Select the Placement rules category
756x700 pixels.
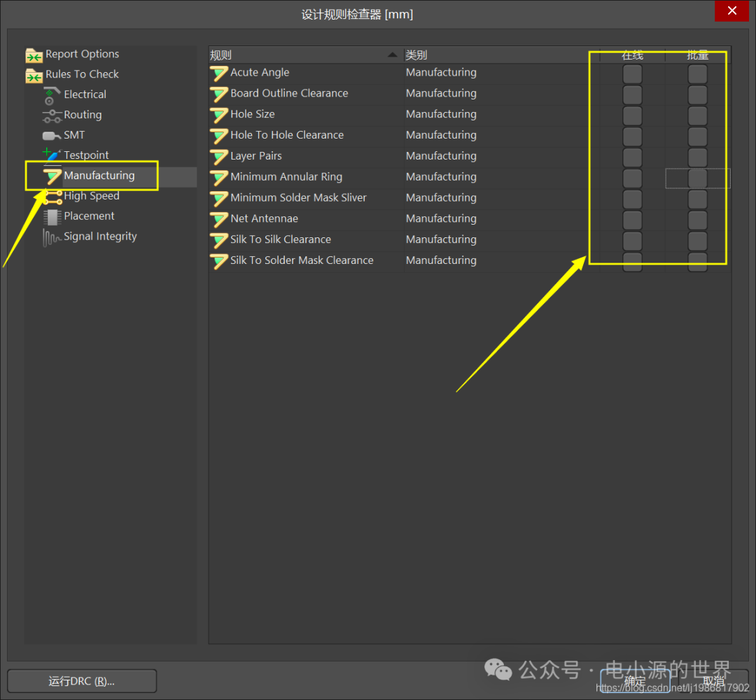[89, 216]
